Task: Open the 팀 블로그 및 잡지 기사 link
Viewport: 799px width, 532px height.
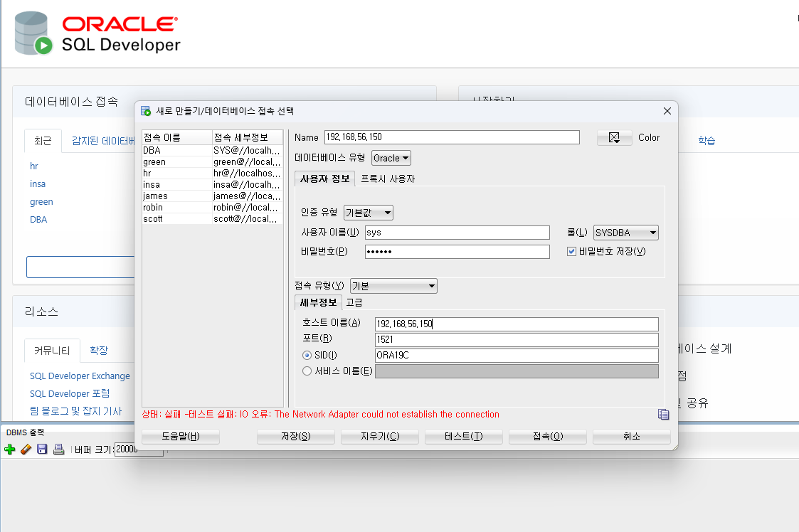Action: pyautogui.click(x=76, y=411)
